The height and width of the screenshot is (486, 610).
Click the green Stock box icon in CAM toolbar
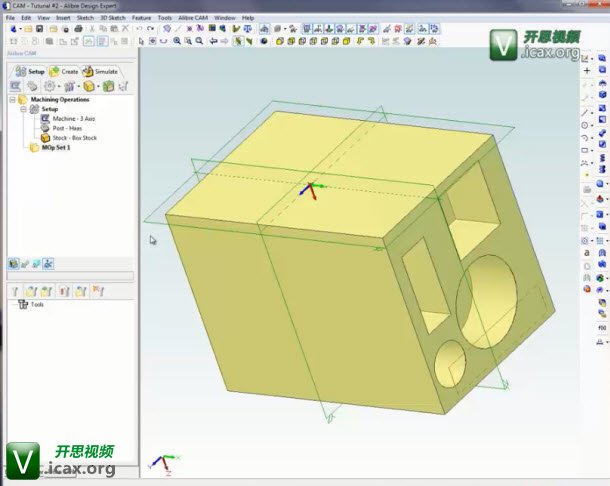click(108, 86)
